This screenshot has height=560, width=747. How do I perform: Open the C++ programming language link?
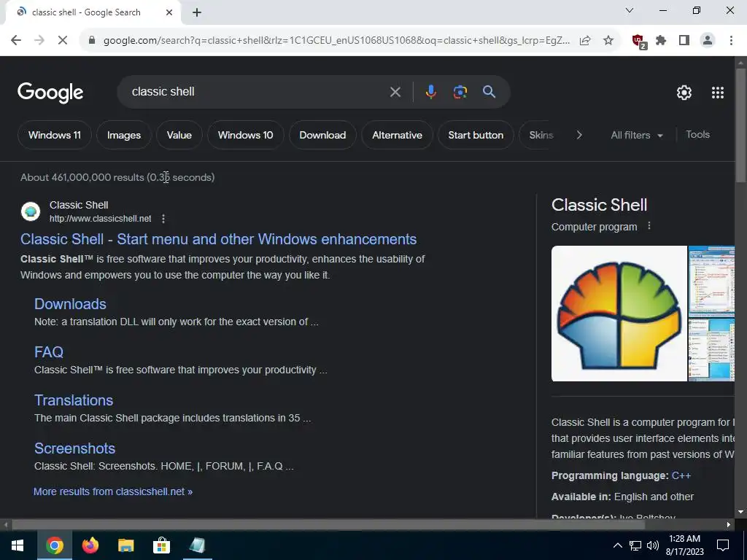click(x=681, y=475)
